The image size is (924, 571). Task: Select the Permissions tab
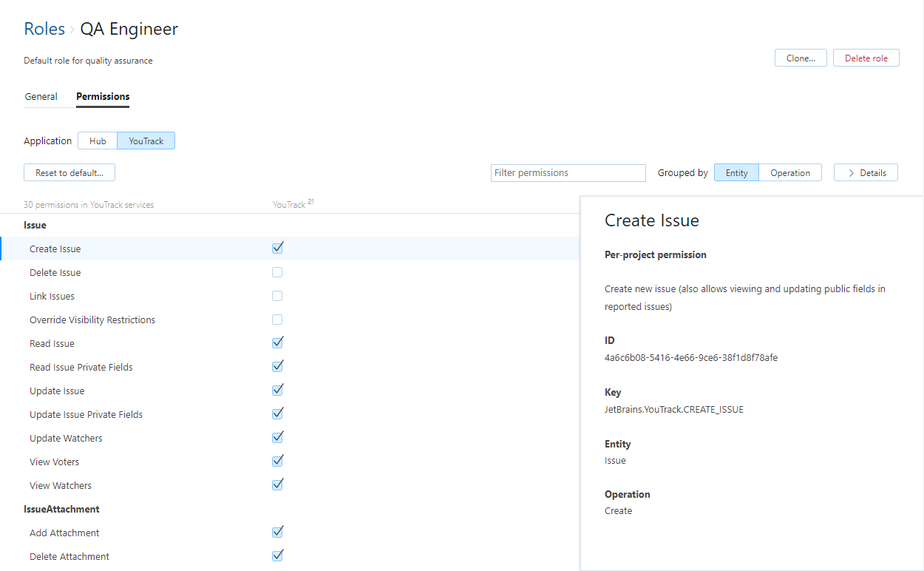click(103, 97)
